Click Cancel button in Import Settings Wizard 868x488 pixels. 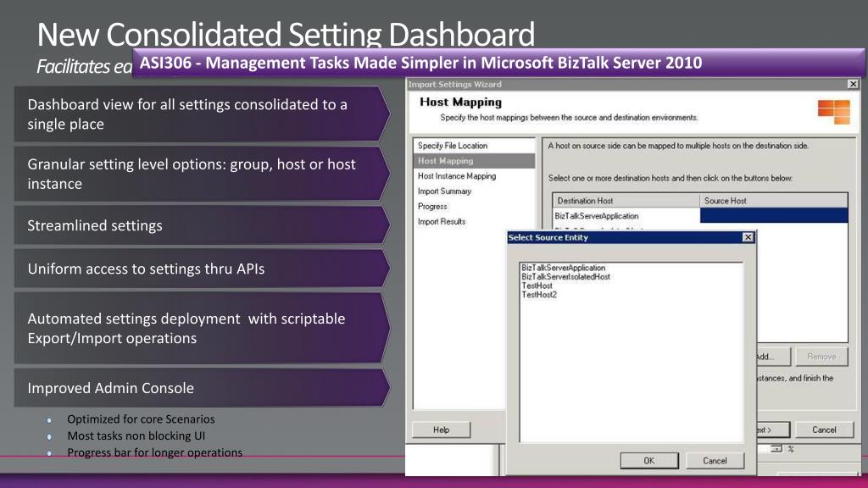pos(824,430)
